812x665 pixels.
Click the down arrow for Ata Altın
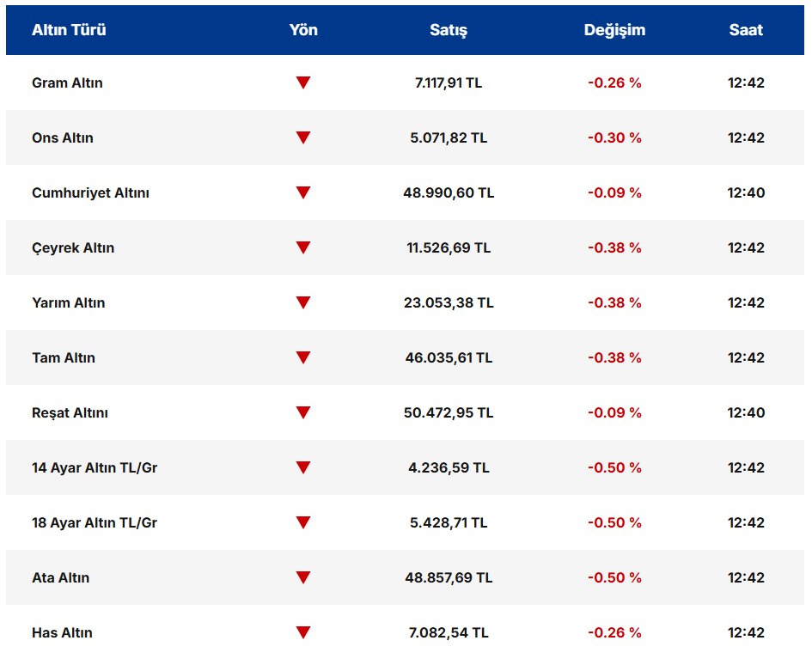point(302,577)
